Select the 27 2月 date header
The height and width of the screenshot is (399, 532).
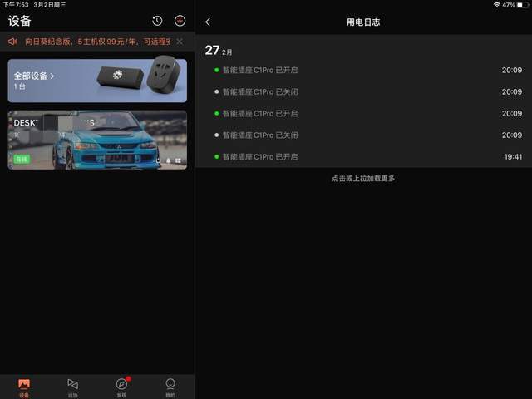[219, 51]
